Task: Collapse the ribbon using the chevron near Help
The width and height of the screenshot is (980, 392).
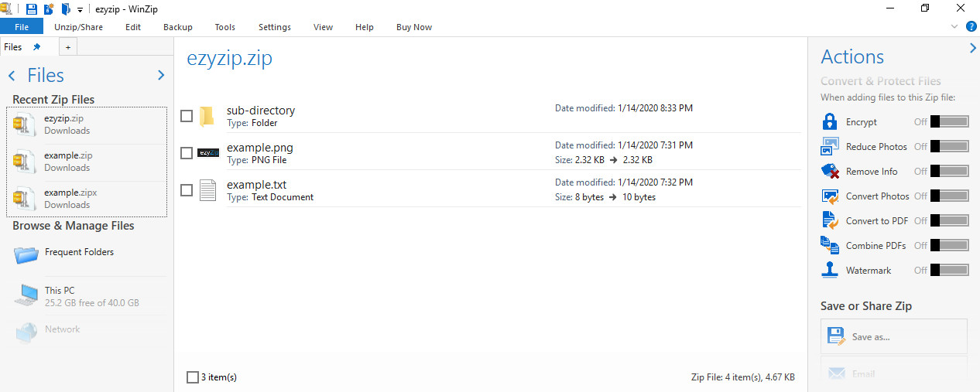Action: (955, 27)
